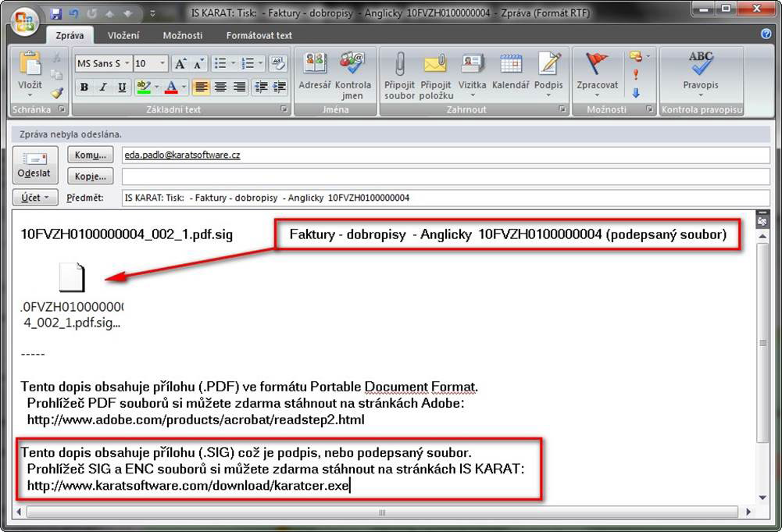Open the Vložení ribbon tab
Screen dimensions: 782x532
click(123, 35)
